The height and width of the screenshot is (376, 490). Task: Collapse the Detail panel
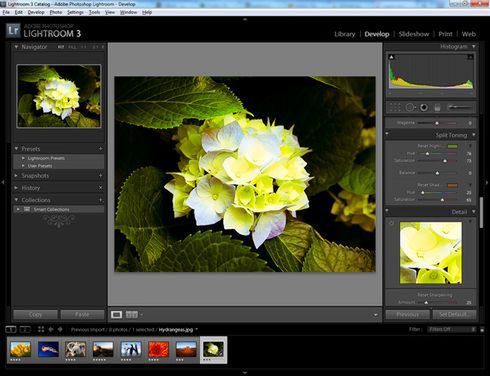(474, 212)
